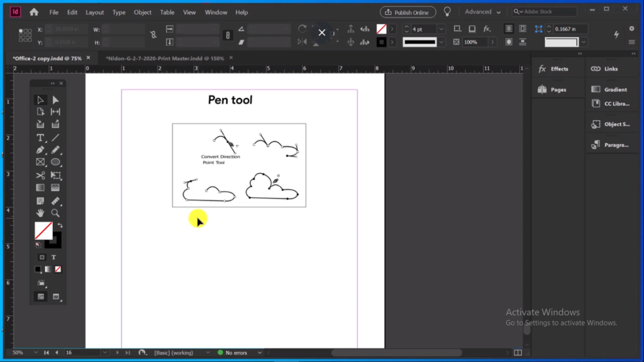
Task: Switch to Office-2 copy.indd tab
Action: [47, 58]
